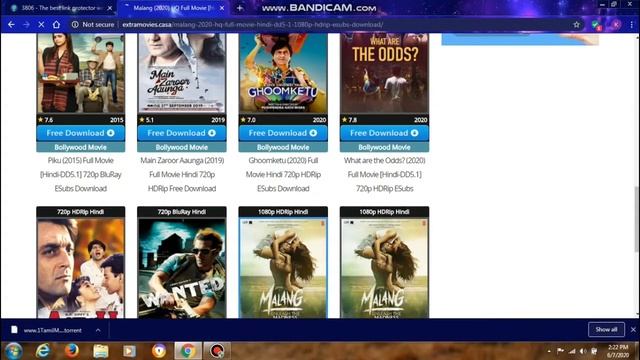Launch Internet Explorer from taskbar
Screen dimensions: 640x360
point(42,351)
